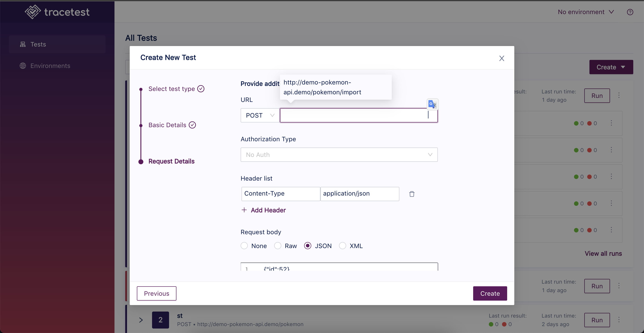This screenshot has width=644, height=333.
Task: Jump to Select test type step
Action: click(172, 89)
